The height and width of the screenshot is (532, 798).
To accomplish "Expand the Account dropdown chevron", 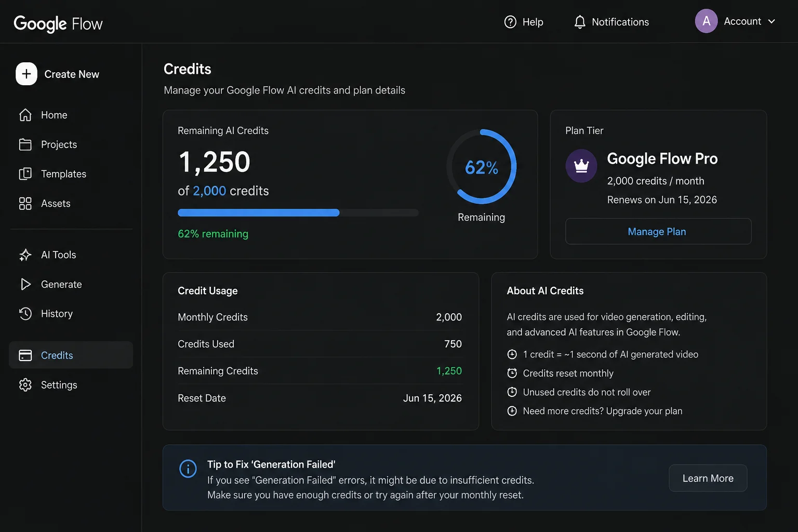I will 772,21.
